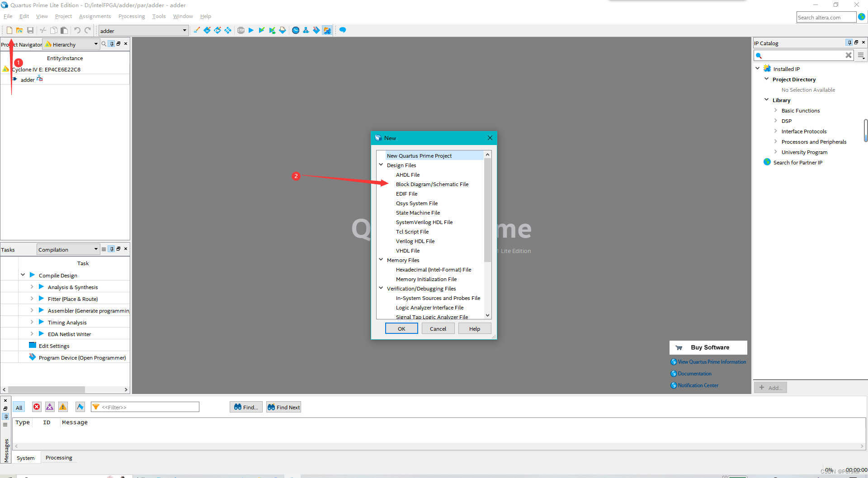868x478 pixels.
Task: Toggle pin on Project Navigator panel
Action: coord(112,44)
